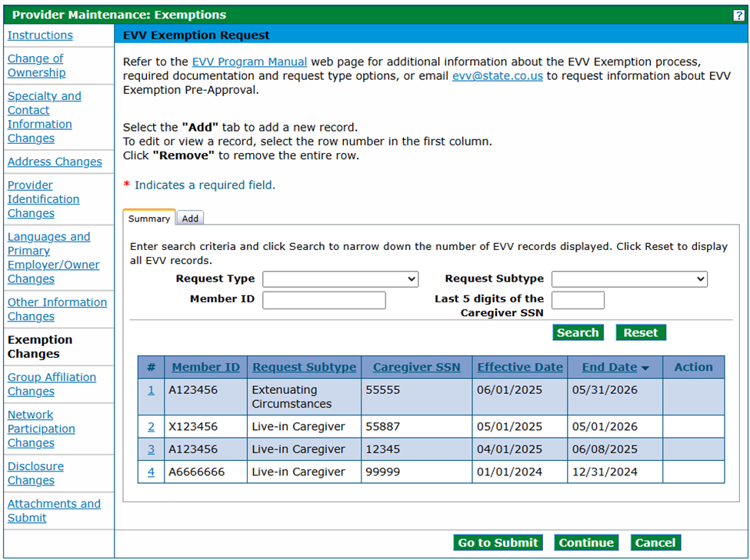Click Caregiver SSN 55555 cell
Viewport: 750px width, 560px height.
(417, 397)
